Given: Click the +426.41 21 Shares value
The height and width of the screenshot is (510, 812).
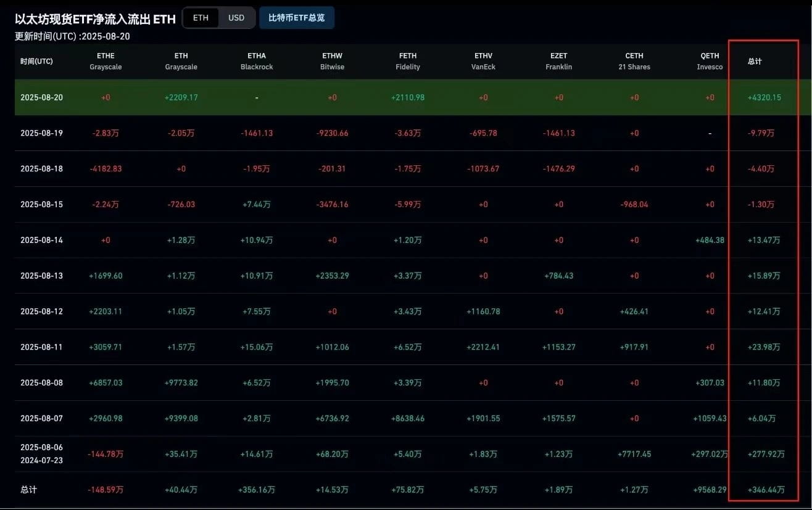Looking at the screenshot, I should pyautogui.click(x=634, y=311).
